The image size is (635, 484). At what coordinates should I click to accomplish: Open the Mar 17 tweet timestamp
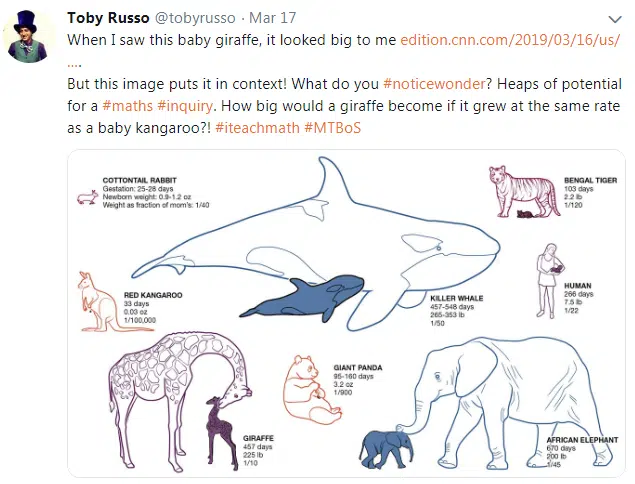272,18
